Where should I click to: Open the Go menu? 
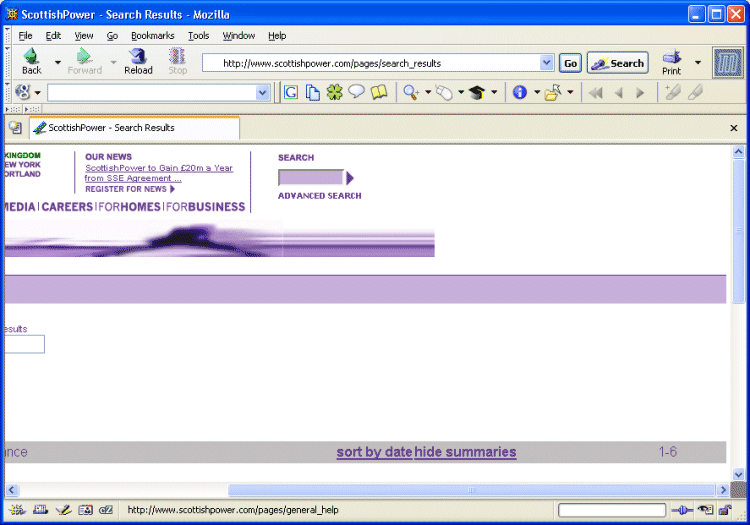pos(112,35)
